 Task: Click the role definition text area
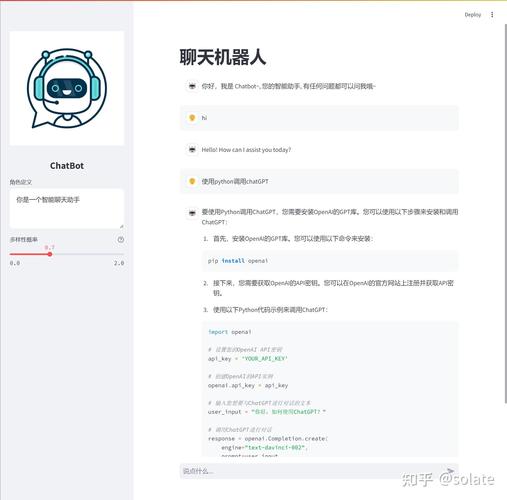[67, 209]
